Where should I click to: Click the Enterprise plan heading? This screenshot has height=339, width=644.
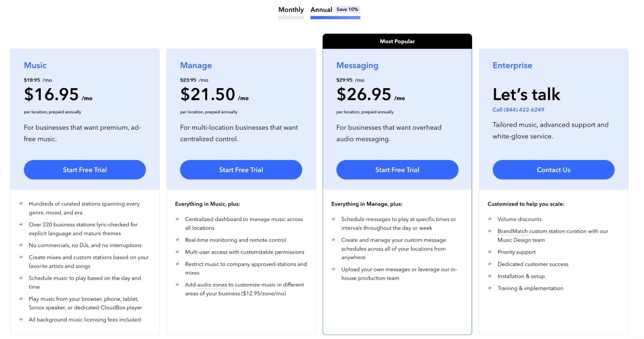512,65
